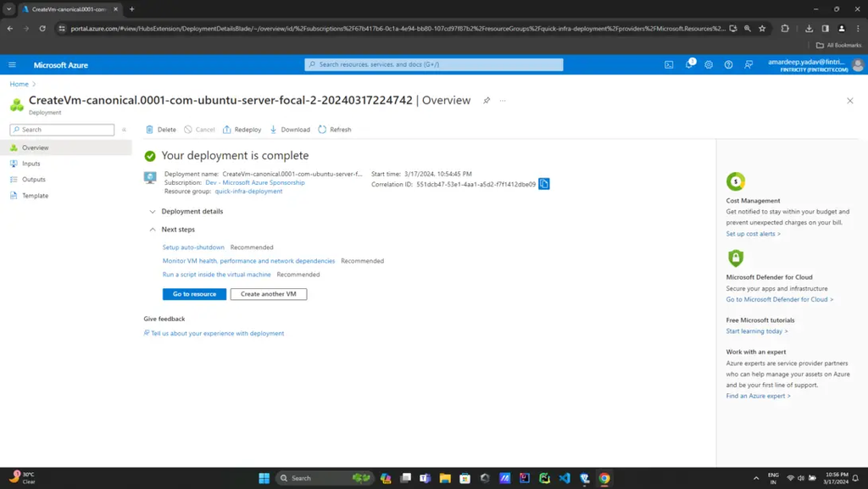Click the Microsoft Defender shield icon
This screenshot has width=868, height=489.
click(735, 258)
